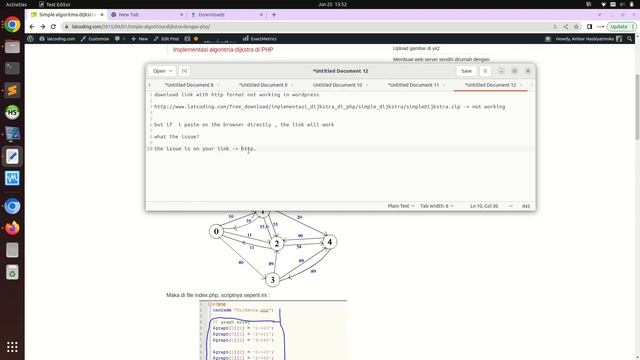
Task: Click the download link line ending 'not working'
Action: click(x=329, y=107)
